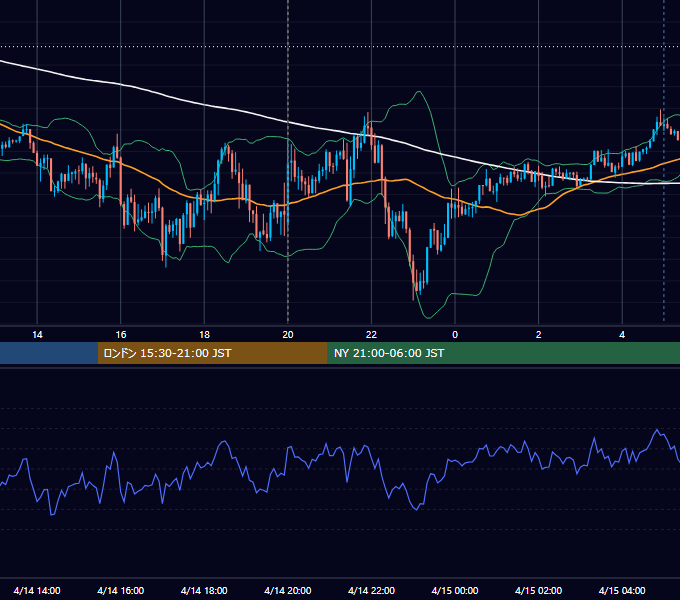Click the 4/15 04:00 date label
Viewport: 680px width, 600px height.
coord(622,590)
